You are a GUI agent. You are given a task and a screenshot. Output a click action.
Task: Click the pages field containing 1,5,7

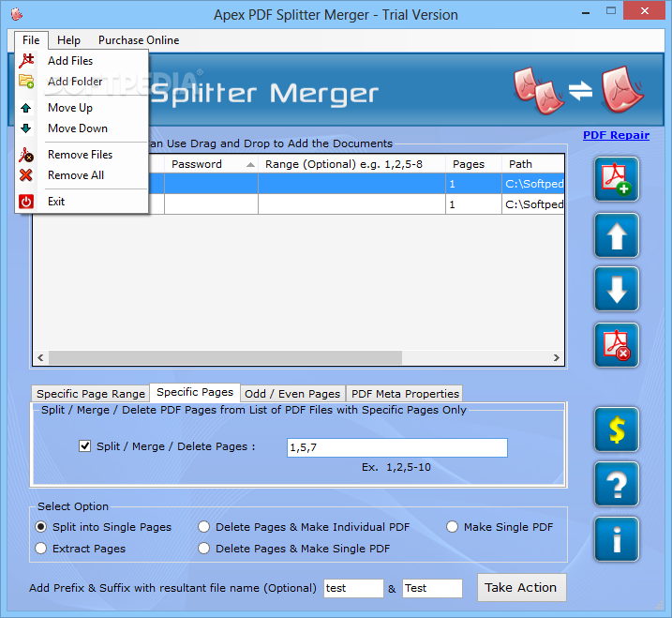[x=396, y=447]
